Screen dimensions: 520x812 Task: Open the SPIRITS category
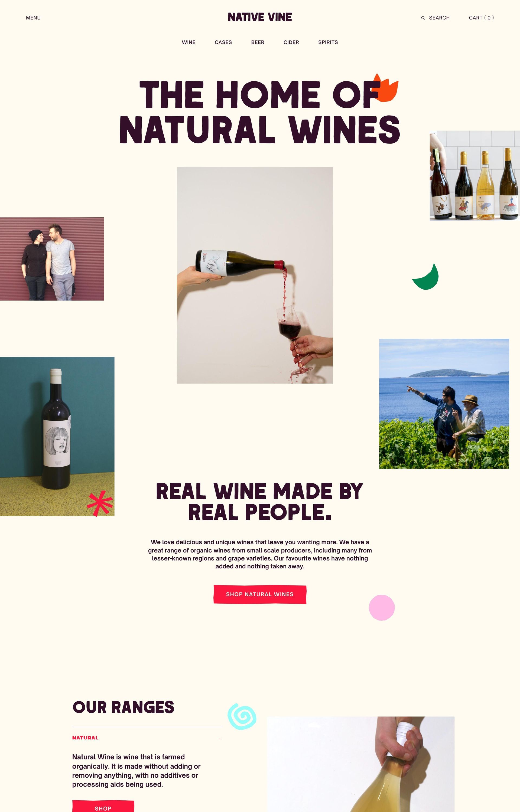(x=328, y=42)
